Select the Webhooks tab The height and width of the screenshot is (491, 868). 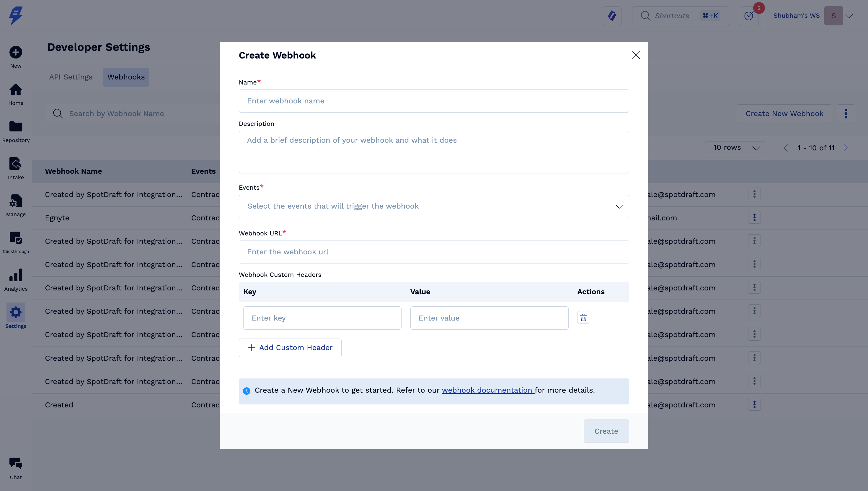(x=126, y=77)
